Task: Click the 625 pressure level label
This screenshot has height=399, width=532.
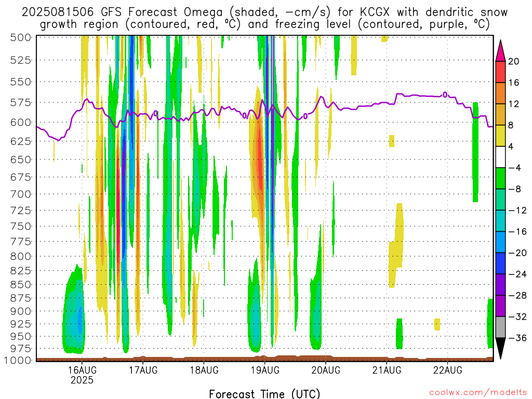Action: 21,141
